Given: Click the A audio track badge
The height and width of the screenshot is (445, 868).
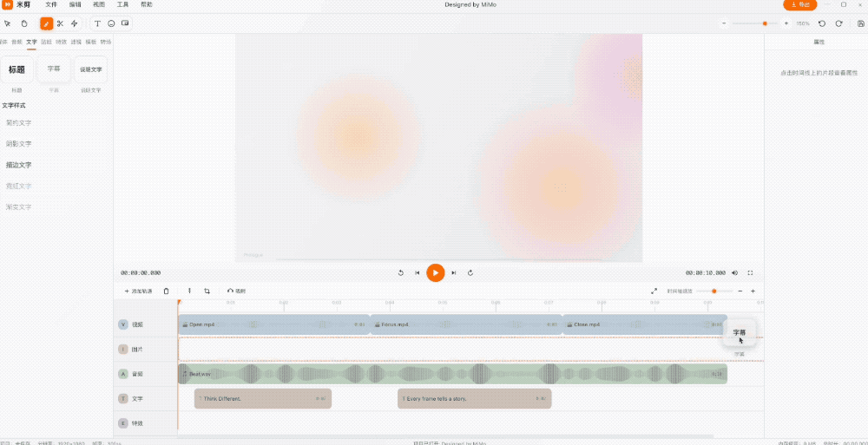Looking at the screenshot, I should pos(123,374).
